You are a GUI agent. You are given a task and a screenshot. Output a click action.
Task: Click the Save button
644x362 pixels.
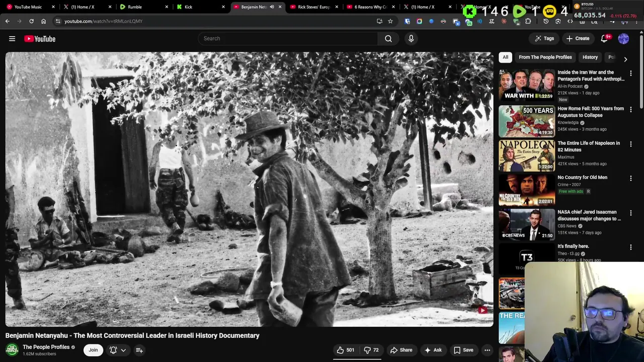[x=463, y=350]
